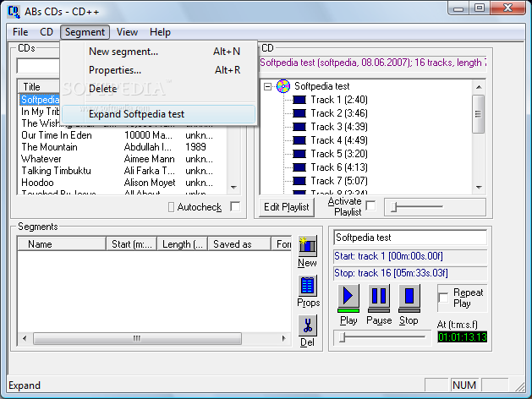Click the Softpedia test CD disc icon
The width and height of the screenshot is (532, 399).
click(283, 86)
